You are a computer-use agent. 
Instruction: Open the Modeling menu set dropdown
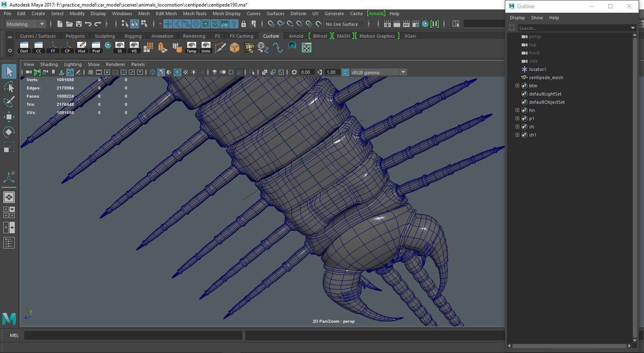pyautogui.click(x=25, y=24)
